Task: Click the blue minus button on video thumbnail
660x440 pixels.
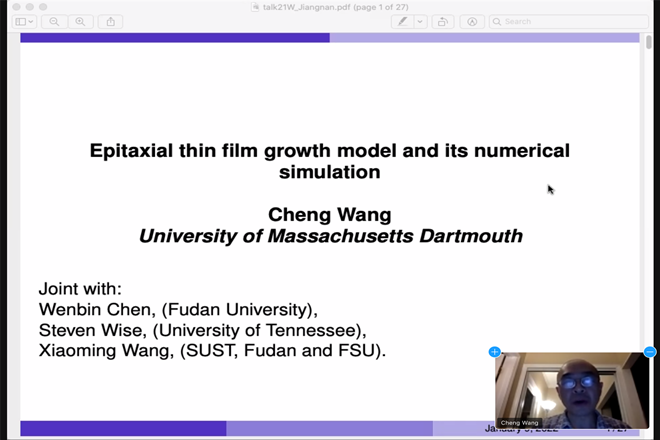Action: point(650,352)
